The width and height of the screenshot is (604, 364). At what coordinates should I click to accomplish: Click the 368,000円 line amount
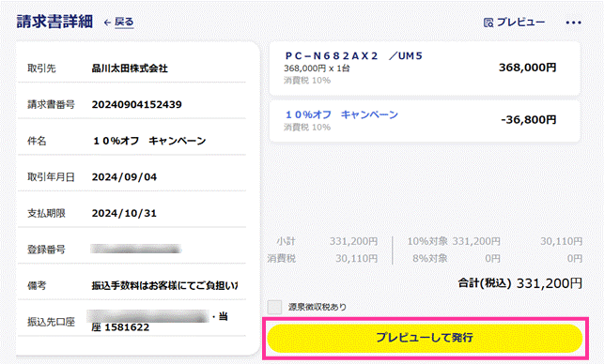click(527, 68)
